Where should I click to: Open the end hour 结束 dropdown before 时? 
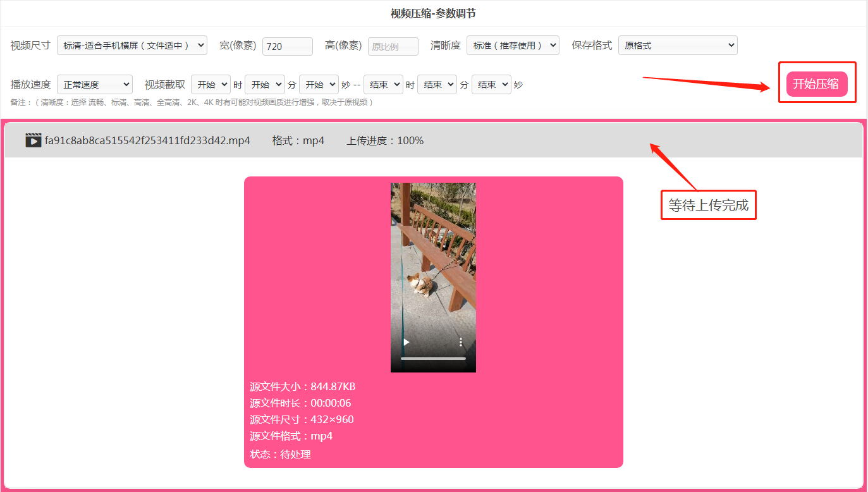point(383,84)
